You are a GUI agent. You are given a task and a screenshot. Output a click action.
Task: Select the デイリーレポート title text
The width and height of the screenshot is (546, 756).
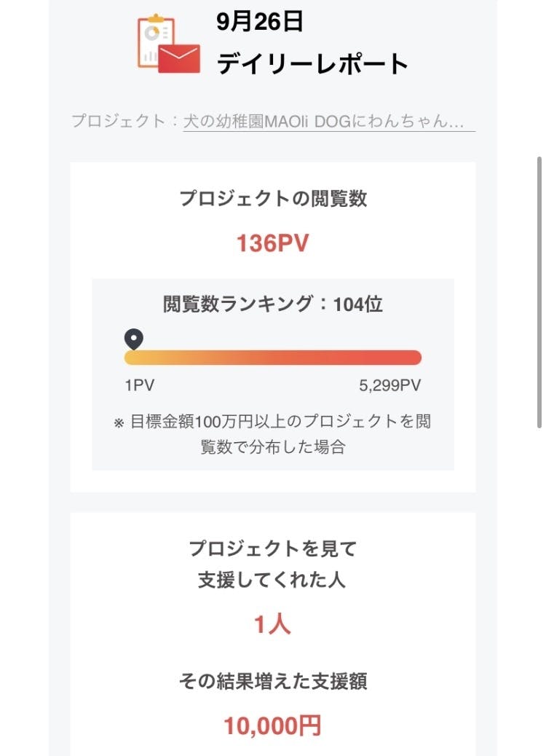pyautogui.click(x=312, y=64)
